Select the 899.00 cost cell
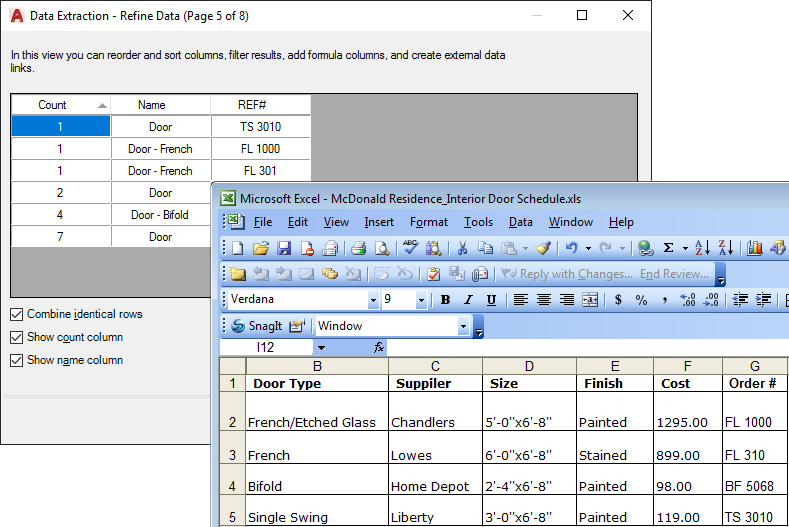Image resolution: width=789 pixels, height=527 pixels. pos(688,447)
